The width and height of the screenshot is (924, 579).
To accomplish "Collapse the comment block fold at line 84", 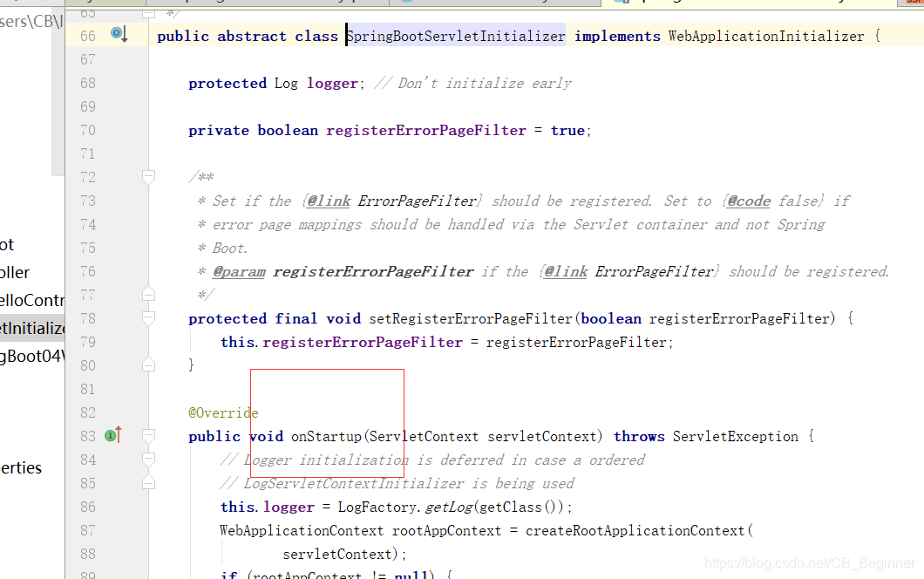I will point(148,460).
